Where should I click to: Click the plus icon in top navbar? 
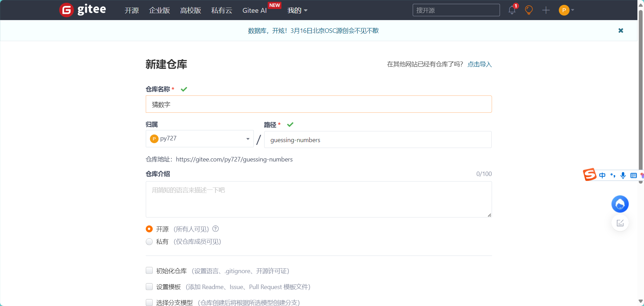point(546,10)
